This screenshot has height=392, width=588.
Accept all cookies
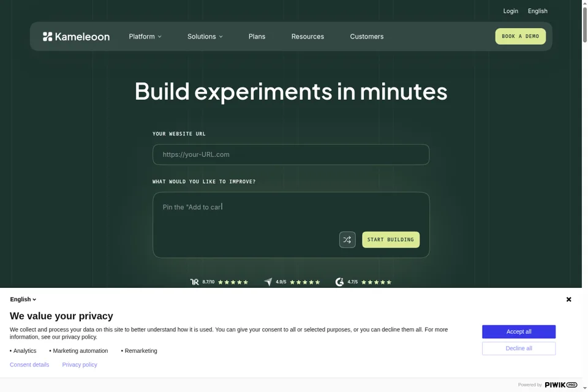(519, 331)
